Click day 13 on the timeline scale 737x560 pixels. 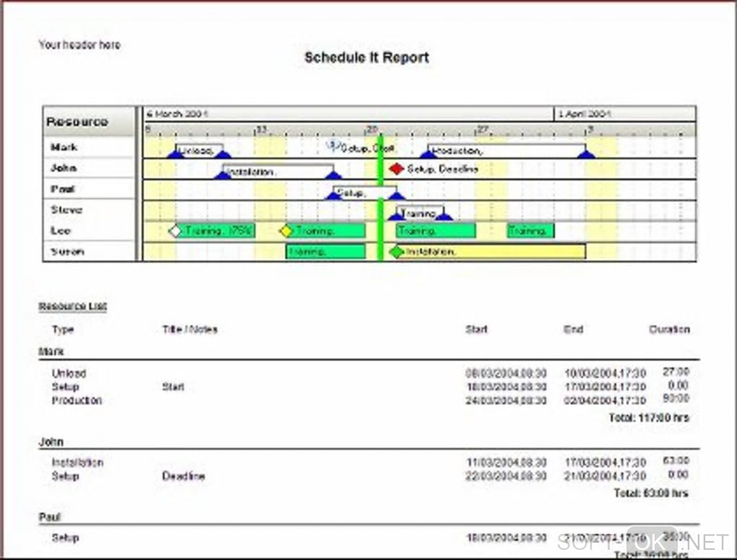tap(262, 129)
